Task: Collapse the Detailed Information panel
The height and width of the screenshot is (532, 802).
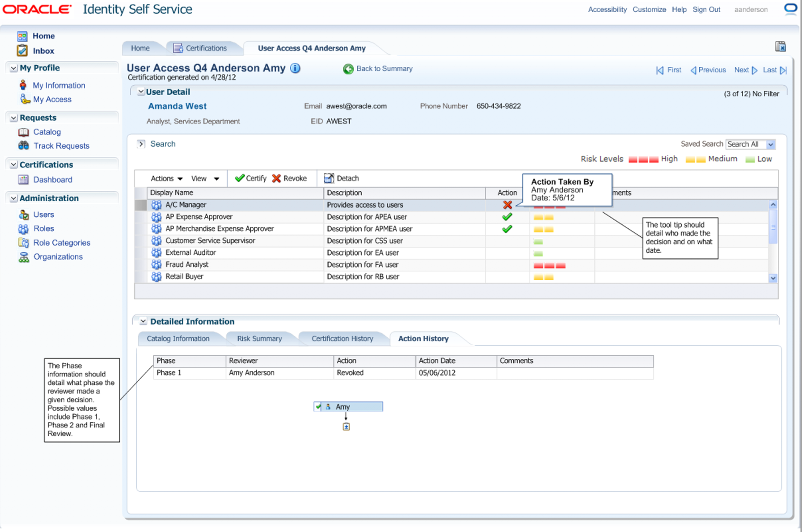Action: pos(143,322)
